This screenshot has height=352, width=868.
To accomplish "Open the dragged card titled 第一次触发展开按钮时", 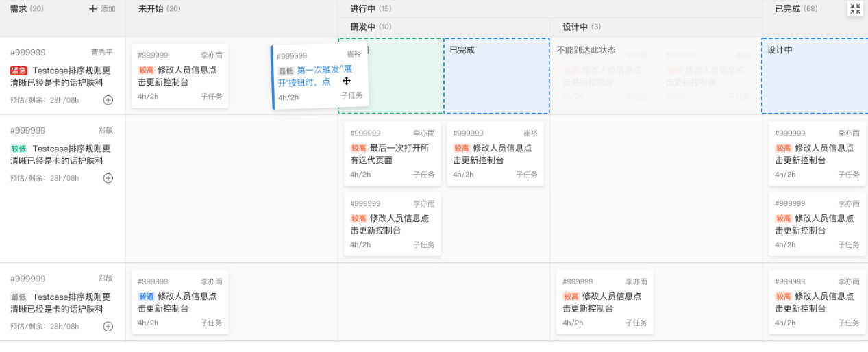I will click(x=320, y=76).
